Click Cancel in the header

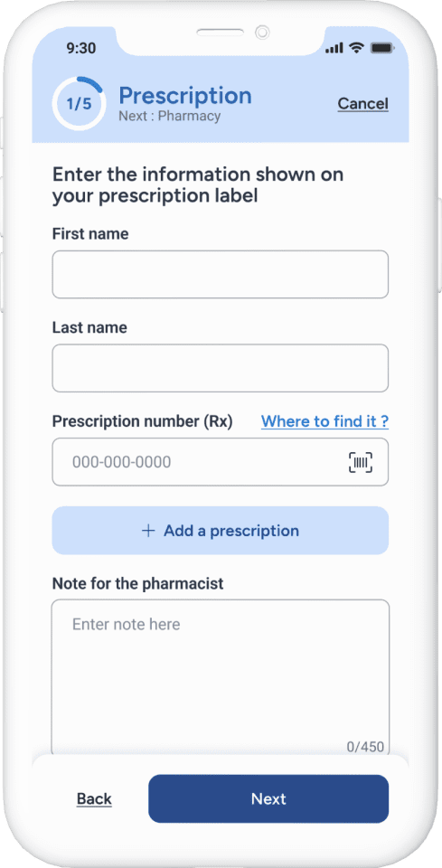[362, 103]
